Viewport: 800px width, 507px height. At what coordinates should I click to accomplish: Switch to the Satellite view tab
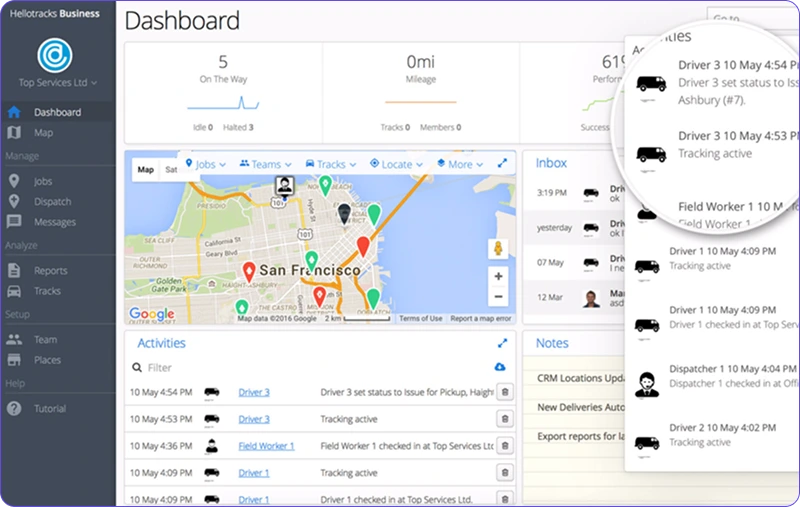[171, 169]
